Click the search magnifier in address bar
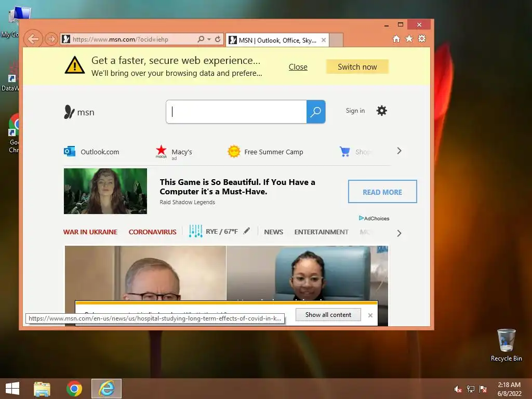 coord(201,39)
